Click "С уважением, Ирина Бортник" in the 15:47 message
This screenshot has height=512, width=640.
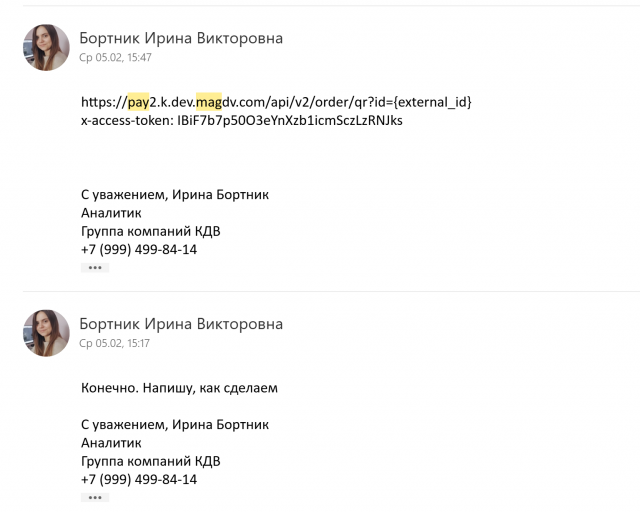tap(175, 195)
